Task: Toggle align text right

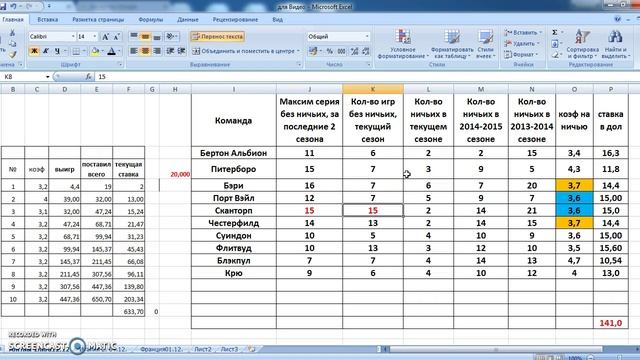Action: (x=157, y=51)
